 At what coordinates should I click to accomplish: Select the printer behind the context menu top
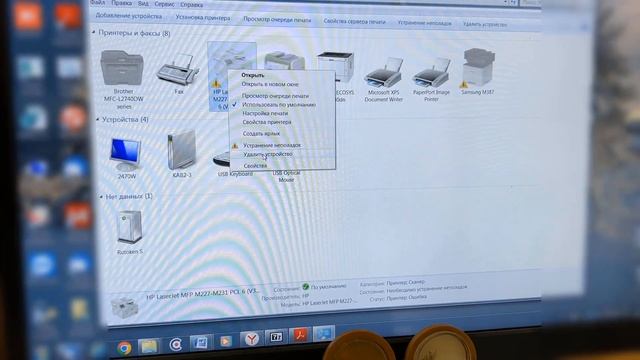click(284, 61)
